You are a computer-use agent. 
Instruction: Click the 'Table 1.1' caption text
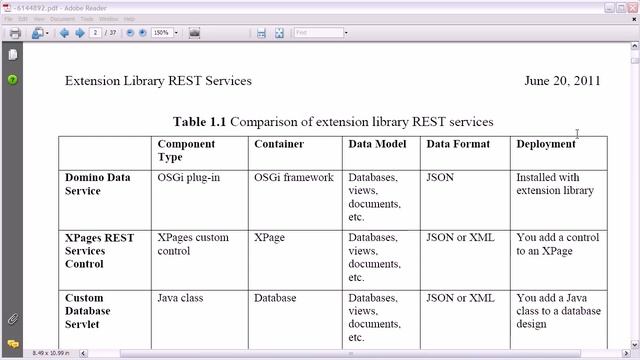(x=199, y=122)
